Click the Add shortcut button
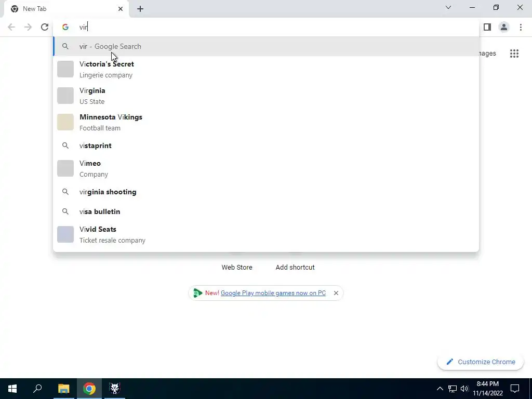Screen dimensions: 532x399 coord(295,268)
